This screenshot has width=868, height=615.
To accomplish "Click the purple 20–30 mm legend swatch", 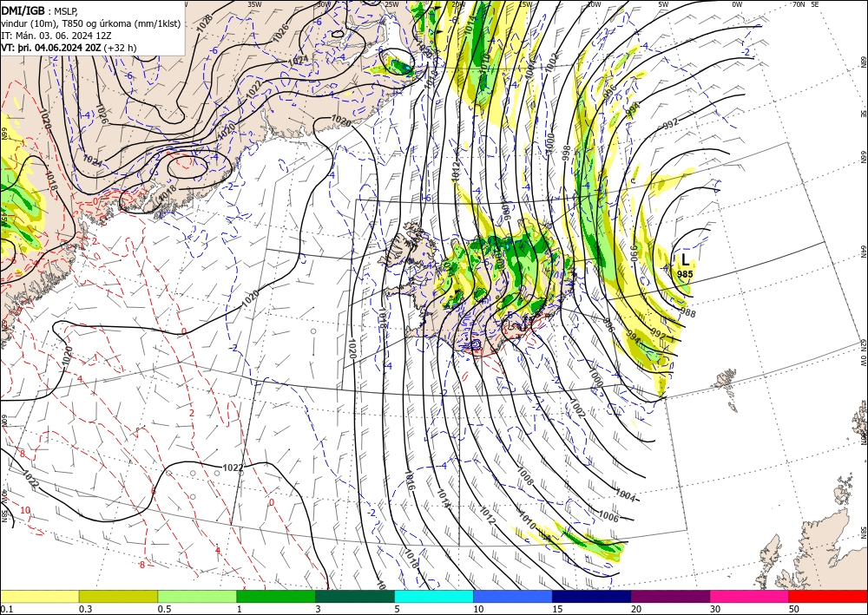I will 670,596.
